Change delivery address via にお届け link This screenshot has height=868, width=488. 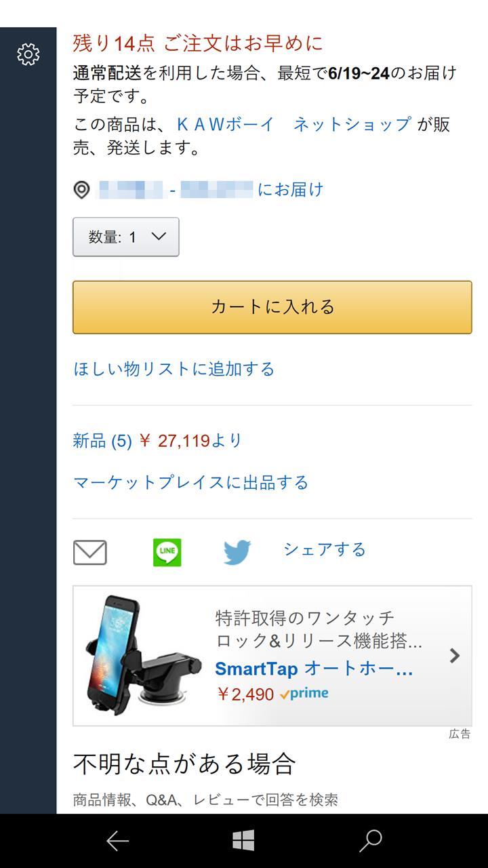(290, 190)
